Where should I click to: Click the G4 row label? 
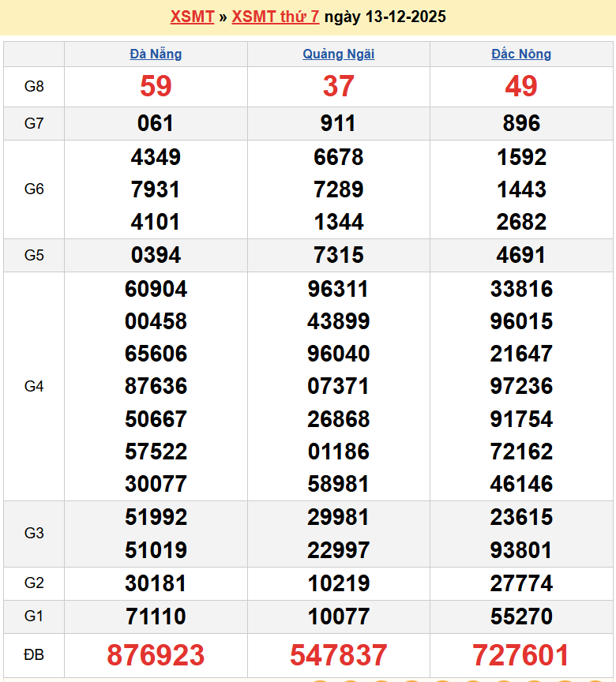(x=34, y=386)
